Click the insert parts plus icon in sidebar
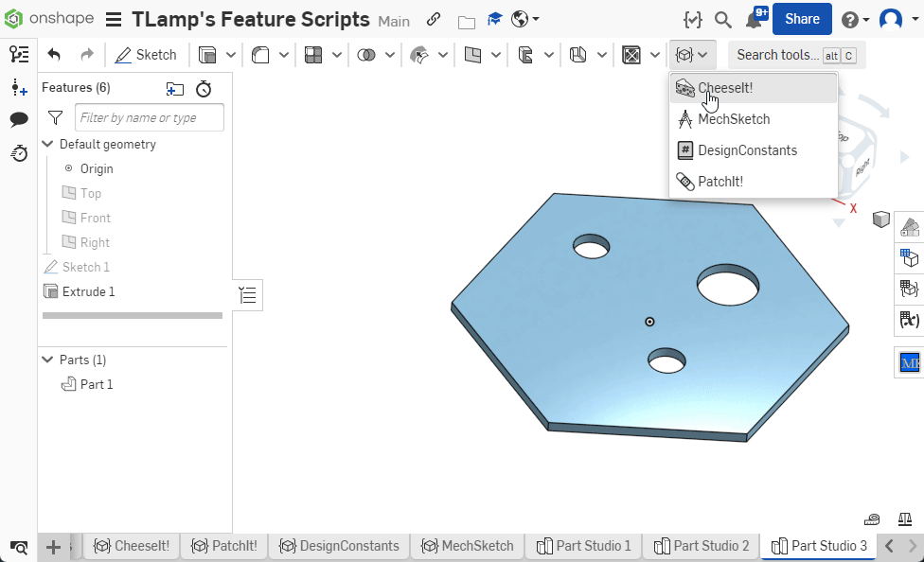The image size is (924, 562). tap(19, 88)
